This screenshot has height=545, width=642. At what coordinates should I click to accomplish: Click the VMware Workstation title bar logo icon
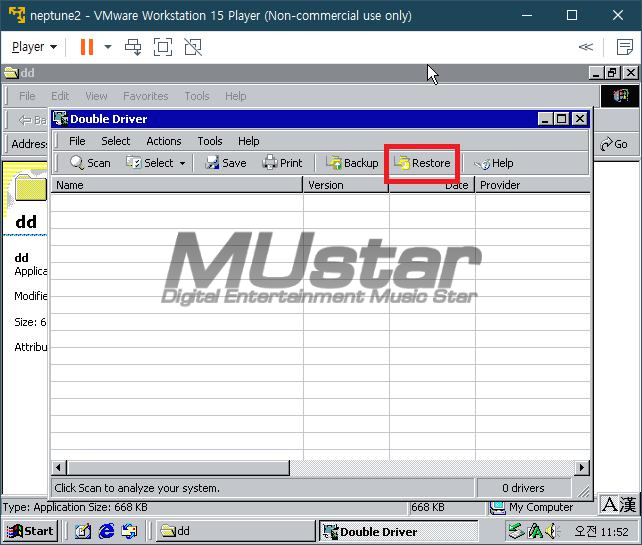pyautogui.click(x=17, y=15)
